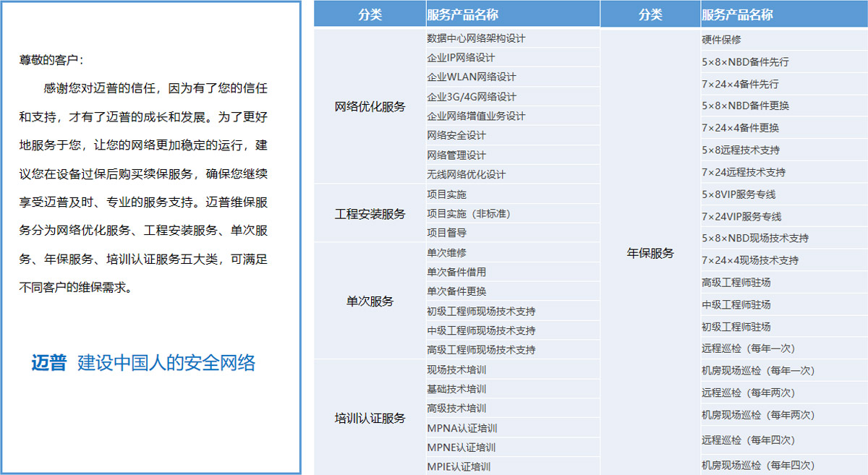Click the 网络优化服务 category cell

point(370,106)
